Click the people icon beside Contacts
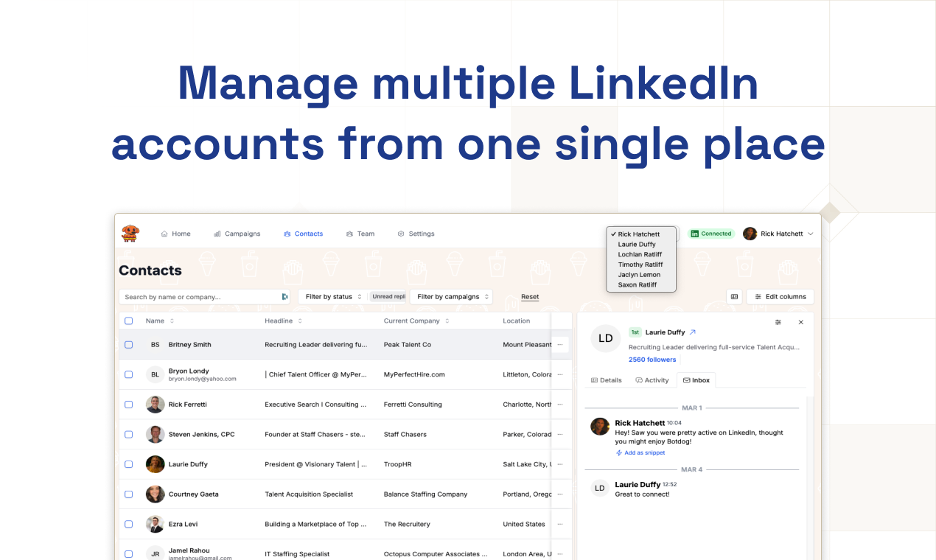The width and height of the screenshot is (936, 560). (x=287, y=234)
